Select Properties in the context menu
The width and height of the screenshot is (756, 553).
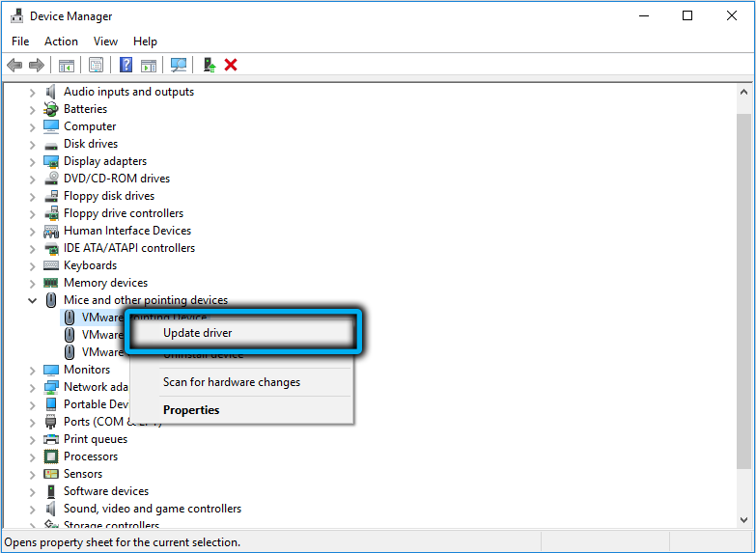point(191,410)
